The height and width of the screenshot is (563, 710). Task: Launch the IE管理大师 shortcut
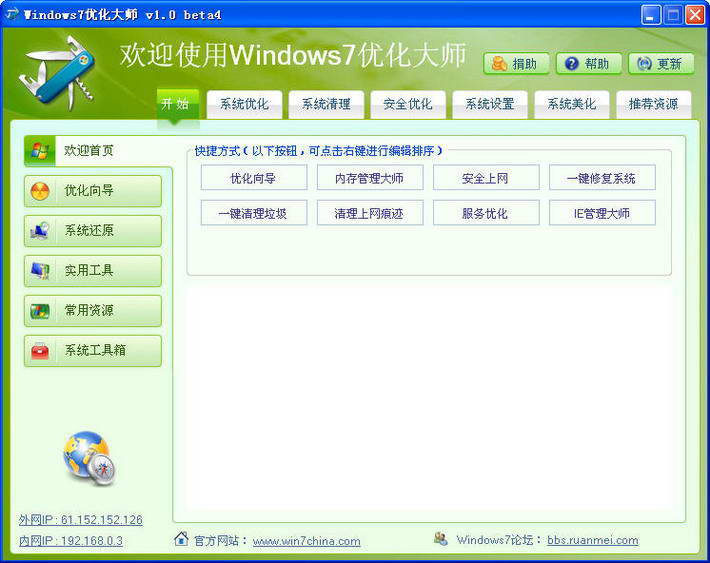click(602, 213)
